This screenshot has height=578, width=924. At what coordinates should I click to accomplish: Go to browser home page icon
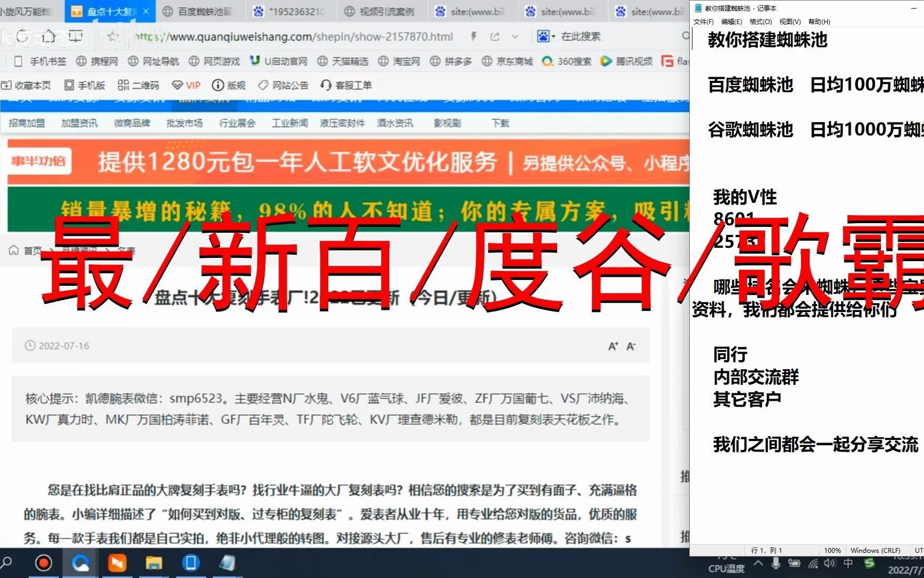[49, 36]
